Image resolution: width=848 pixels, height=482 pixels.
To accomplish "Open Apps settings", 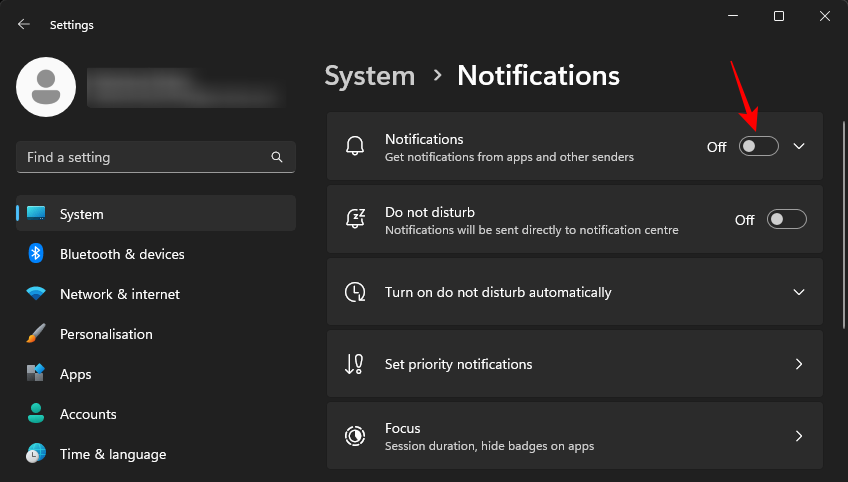I will (156, 374).
